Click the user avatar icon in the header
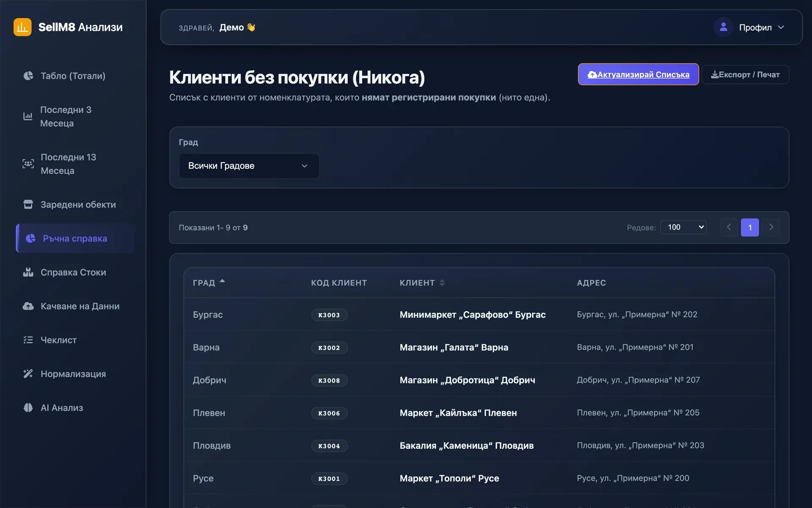 (723, 27)
